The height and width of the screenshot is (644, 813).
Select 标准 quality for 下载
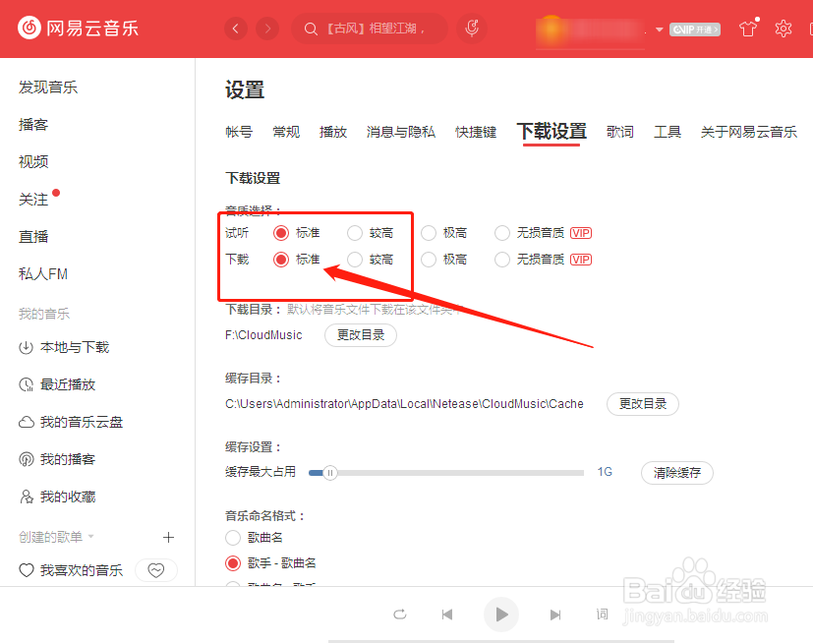(x=281, y=260)
